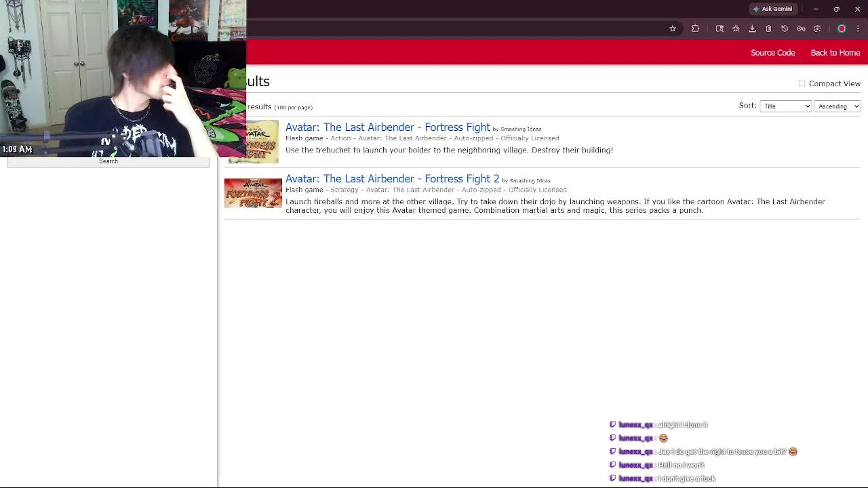The width and height of the screenshot is (868, 488).
Task: Click 'Smashing Ideas' author on Fortress Fight 2
Action: [530, 181]
